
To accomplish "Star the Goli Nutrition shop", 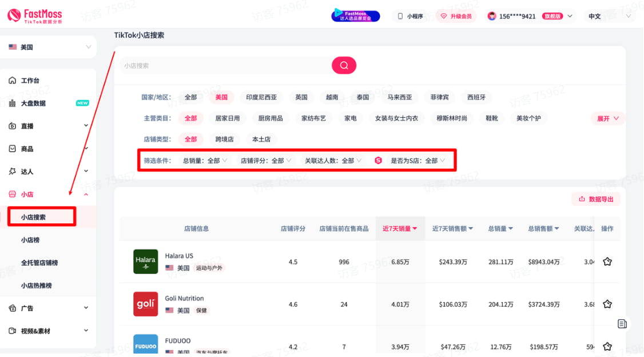I will click(607, 304).
